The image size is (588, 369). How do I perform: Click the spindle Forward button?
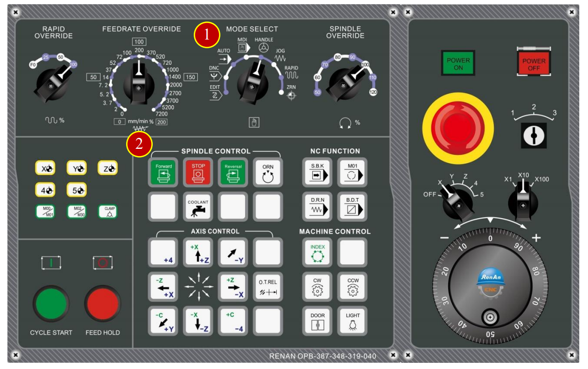(163, 172)
